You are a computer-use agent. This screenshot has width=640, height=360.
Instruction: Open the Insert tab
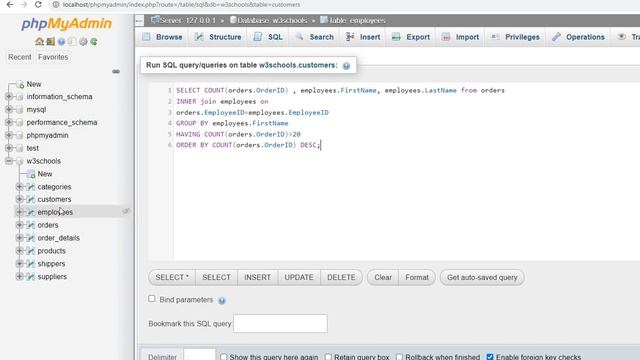[363, 37]
